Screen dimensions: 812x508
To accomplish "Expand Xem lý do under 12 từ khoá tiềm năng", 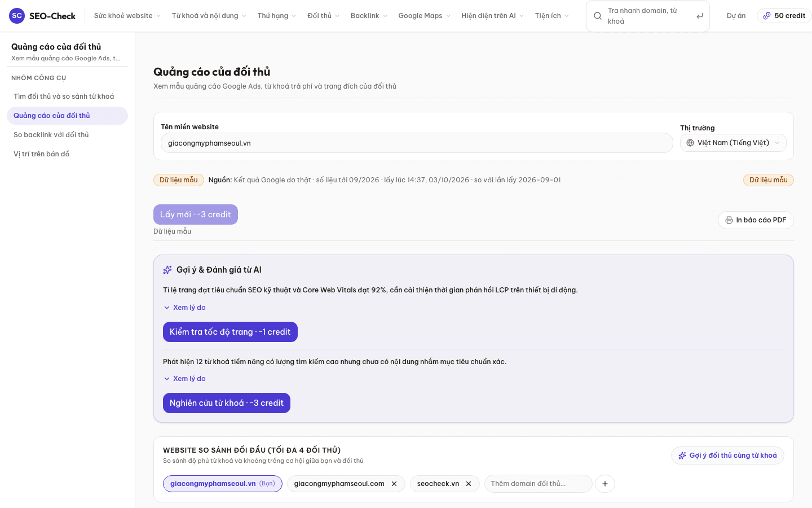I will (x=184, y=379).
